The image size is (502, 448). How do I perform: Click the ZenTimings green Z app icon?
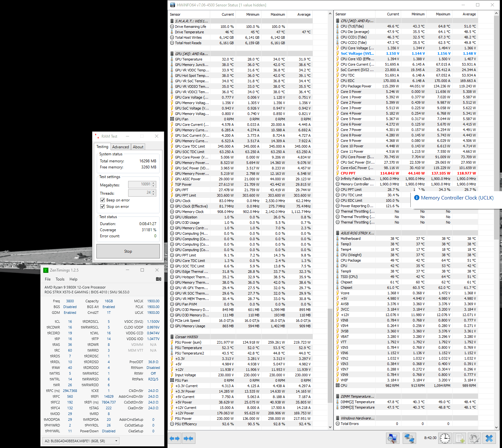point(46,270)
